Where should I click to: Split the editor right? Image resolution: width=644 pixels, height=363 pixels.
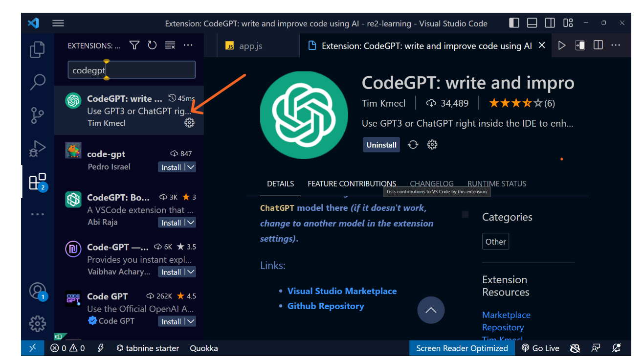[x=598, y=45]
